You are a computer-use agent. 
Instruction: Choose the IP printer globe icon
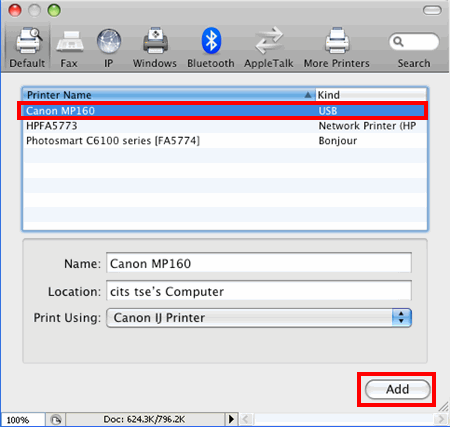pos(109,42)
